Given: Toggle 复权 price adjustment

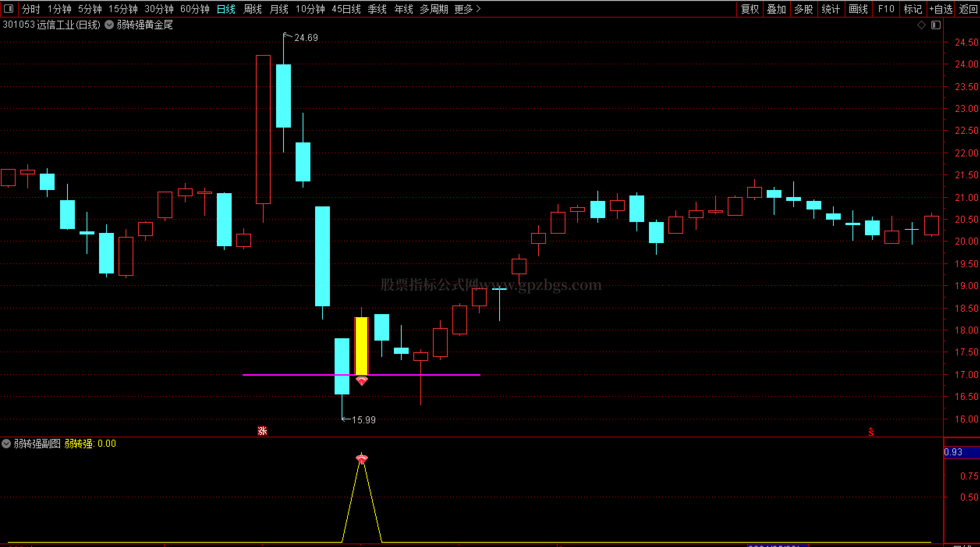Looking at the screenshot, I should [750, 9].
